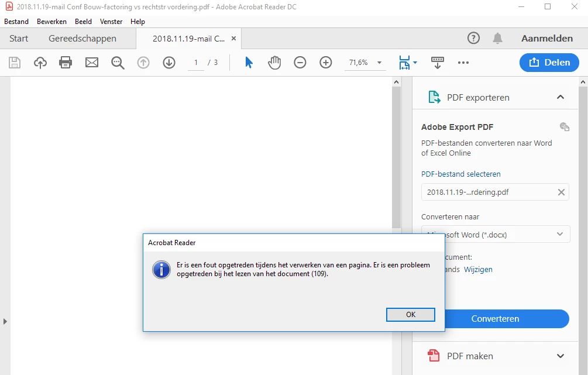The width and height of the screenshot is (588, 375).
Task: Click the dialog info icon
Action: pos(161,270)
